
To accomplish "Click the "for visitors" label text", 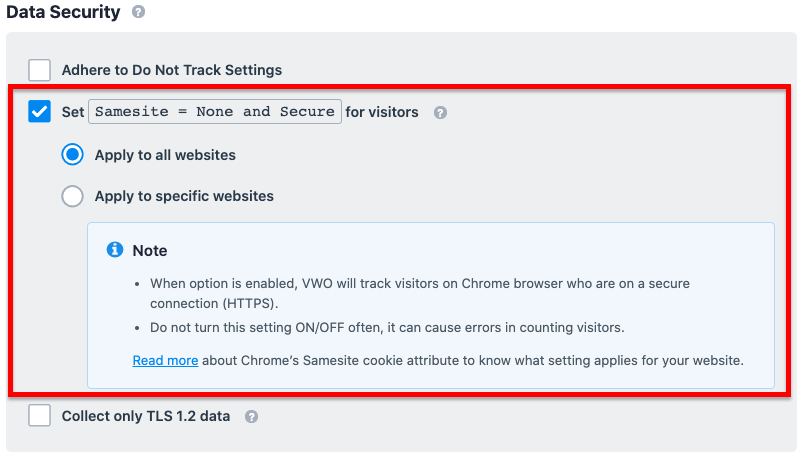I will coord(382,112).
